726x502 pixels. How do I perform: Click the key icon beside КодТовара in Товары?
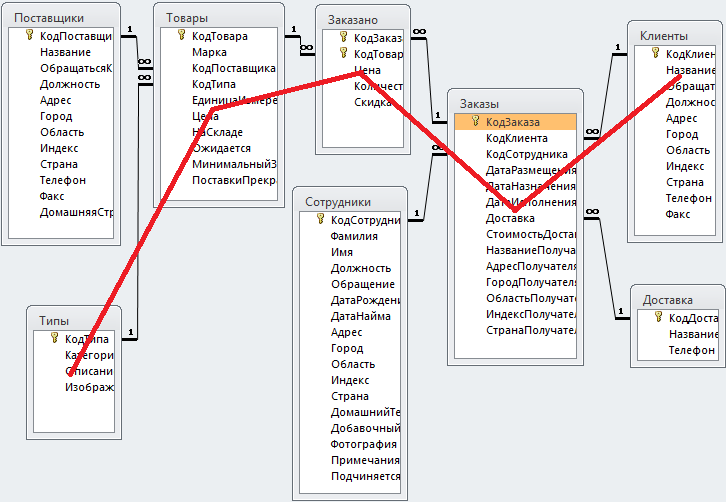181,35
